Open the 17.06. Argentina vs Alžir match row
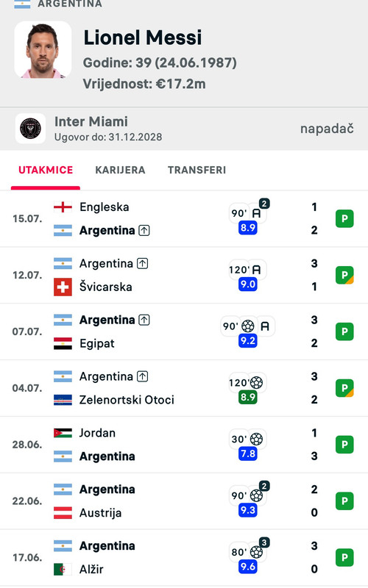The height and width of the screenshot is (588, 368). point(184,558)
